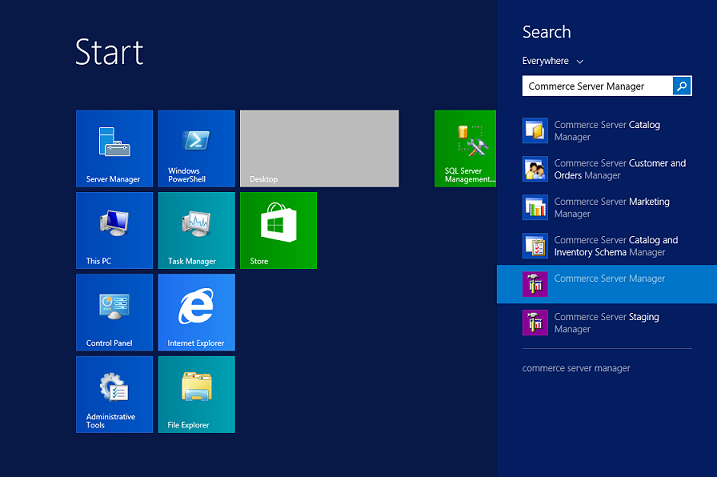Open the Administrative Tools tile
717x477 pixels.
click(114, 394)
